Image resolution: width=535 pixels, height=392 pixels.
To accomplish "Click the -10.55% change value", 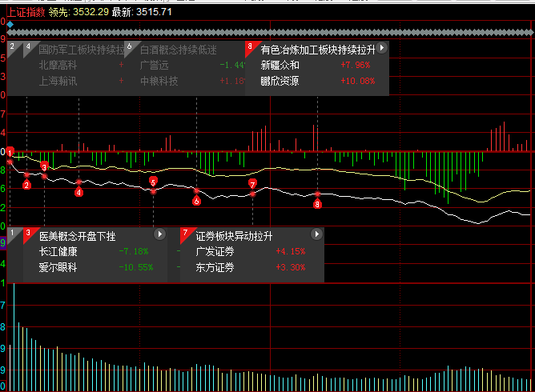I will pos(136,267).
